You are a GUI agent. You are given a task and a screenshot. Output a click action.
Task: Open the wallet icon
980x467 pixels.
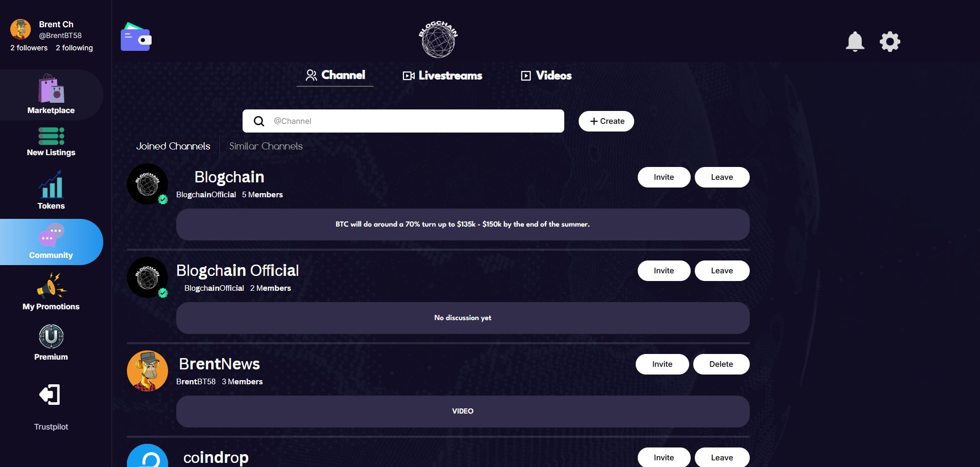pos(136,37)
